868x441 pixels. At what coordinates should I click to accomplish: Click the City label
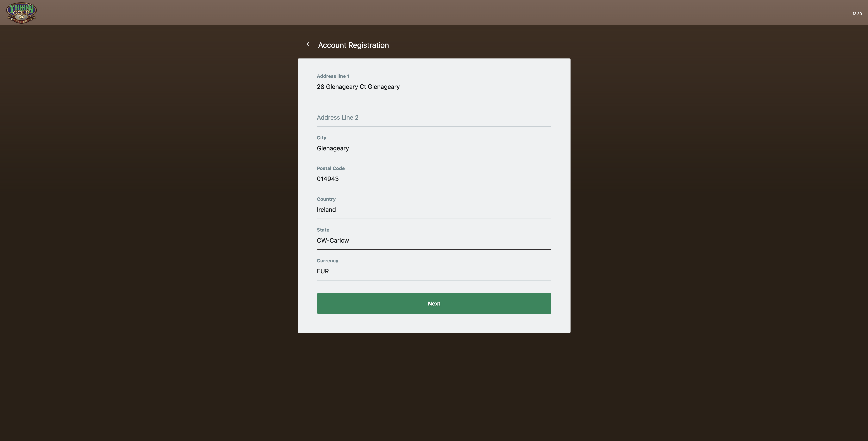[x=322, y=138]
